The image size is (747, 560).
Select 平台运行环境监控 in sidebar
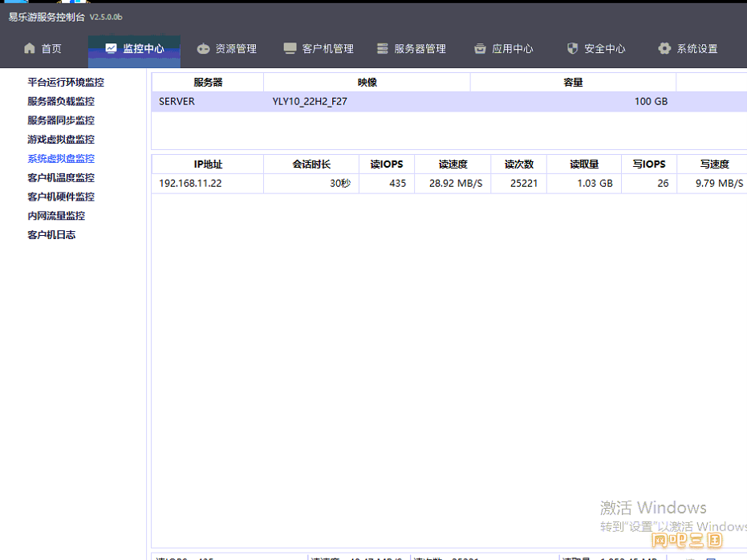point(66,83)
